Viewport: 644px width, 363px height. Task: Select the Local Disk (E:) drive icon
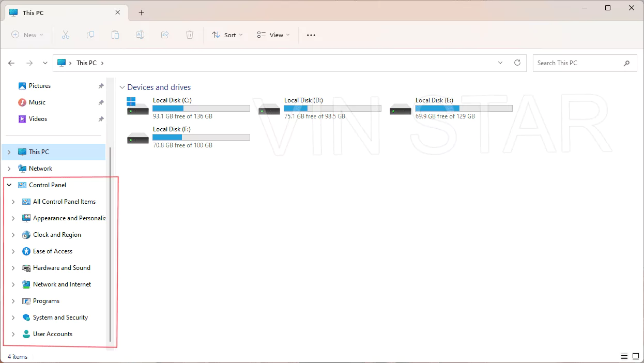tap(401, 109)
